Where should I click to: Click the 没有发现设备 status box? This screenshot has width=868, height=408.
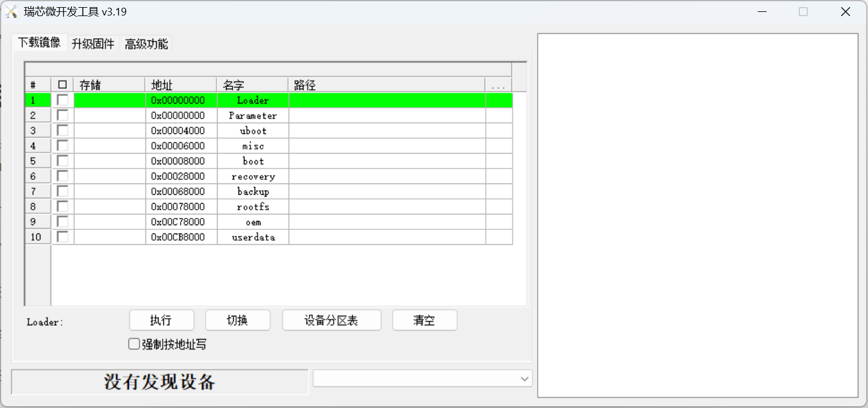coord(160,382)
